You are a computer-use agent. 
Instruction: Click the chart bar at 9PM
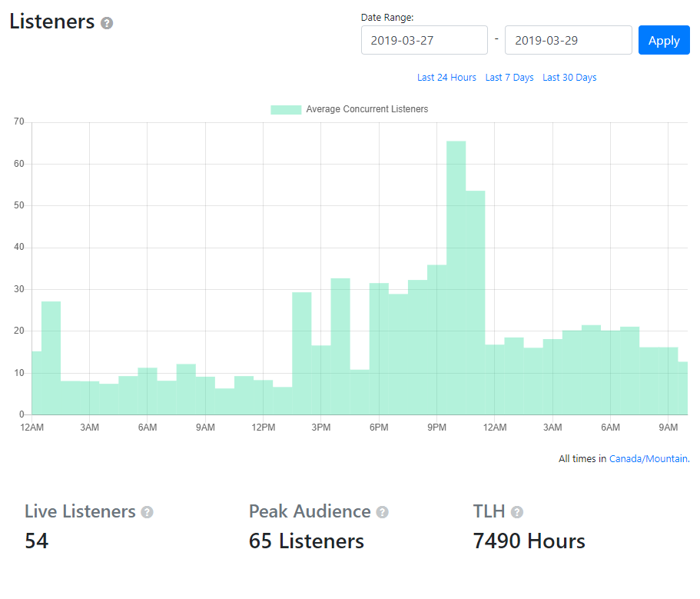pos(436,339)
